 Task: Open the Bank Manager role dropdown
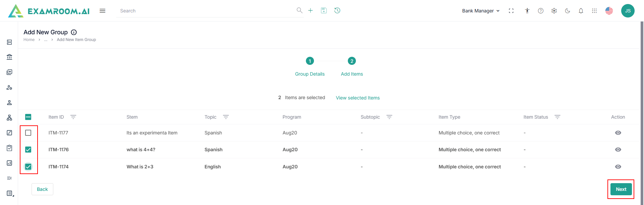pos(481,11)
